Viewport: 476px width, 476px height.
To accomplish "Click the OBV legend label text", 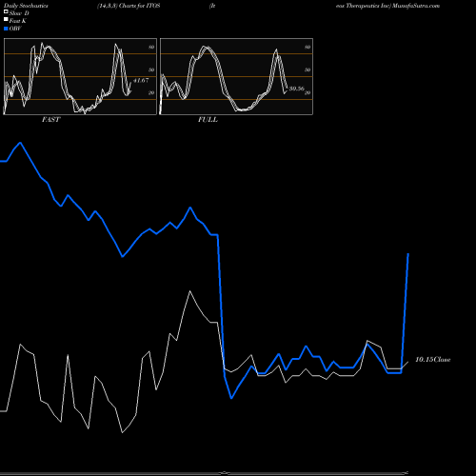I will [15, 29].
